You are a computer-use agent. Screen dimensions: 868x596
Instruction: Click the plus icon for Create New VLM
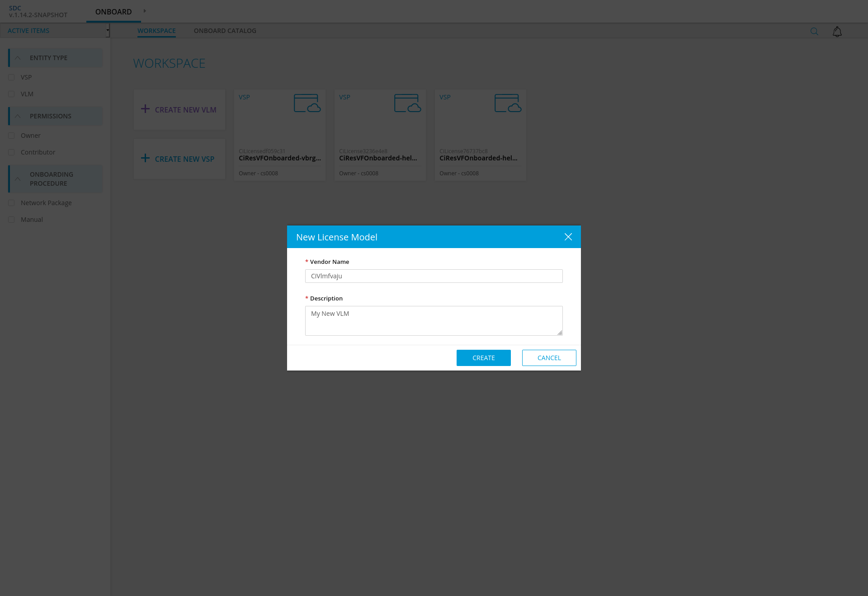click(145, 109)
